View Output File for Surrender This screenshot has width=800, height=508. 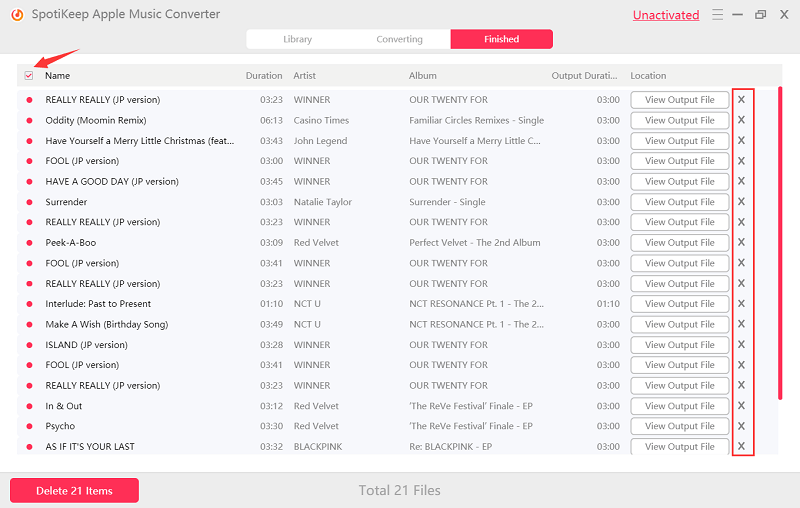coord(680,202)
